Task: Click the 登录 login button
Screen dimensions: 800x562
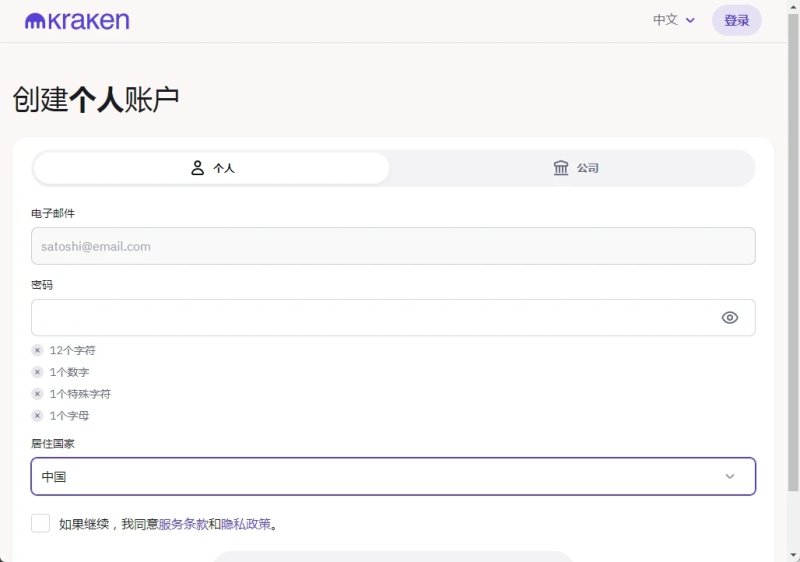Action: 736,20
